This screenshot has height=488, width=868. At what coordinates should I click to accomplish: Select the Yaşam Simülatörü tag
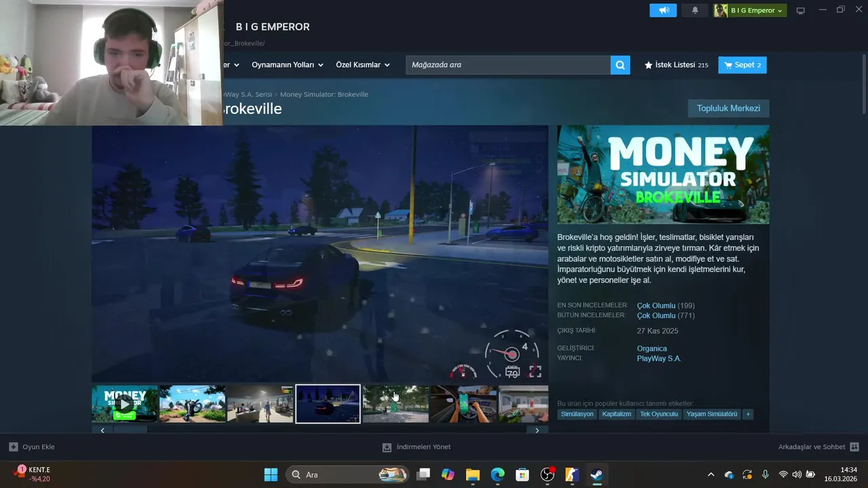pyautogui.click(x=711, y=414)
